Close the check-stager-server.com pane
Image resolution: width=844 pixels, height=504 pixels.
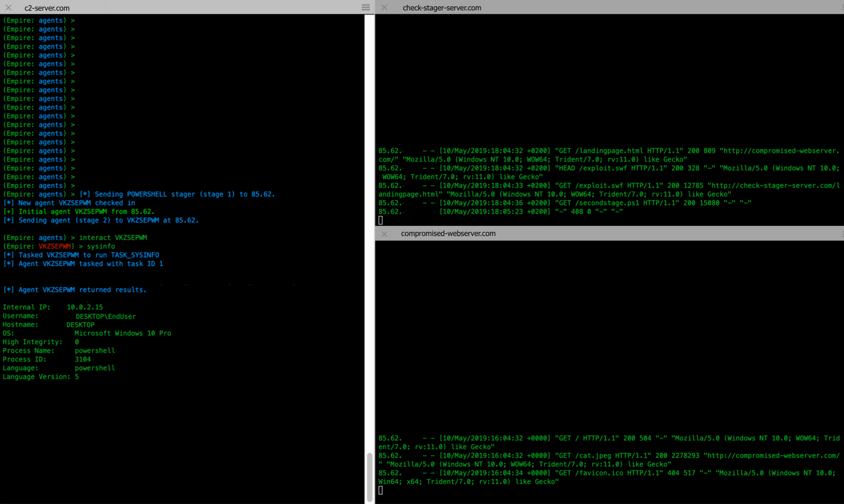384,7
